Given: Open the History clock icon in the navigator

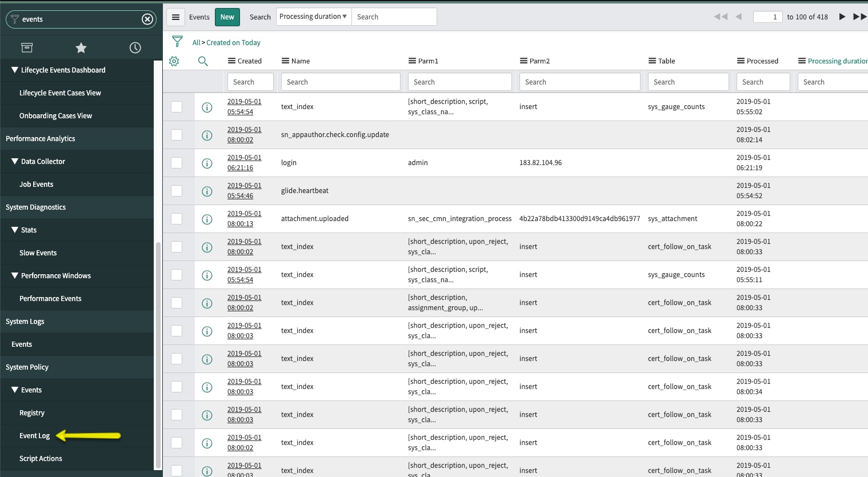Looking at the screenshot, I should point(135,47).
